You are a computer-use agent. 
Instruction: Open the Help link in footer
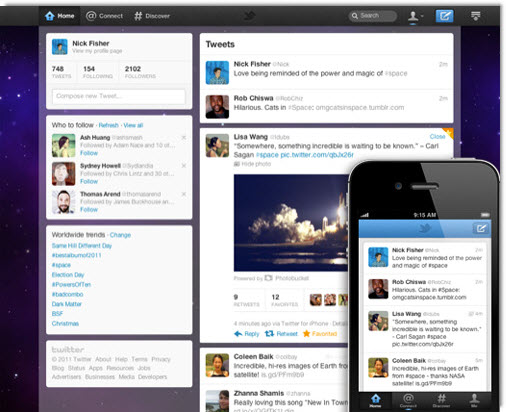[x=121, y=359]
